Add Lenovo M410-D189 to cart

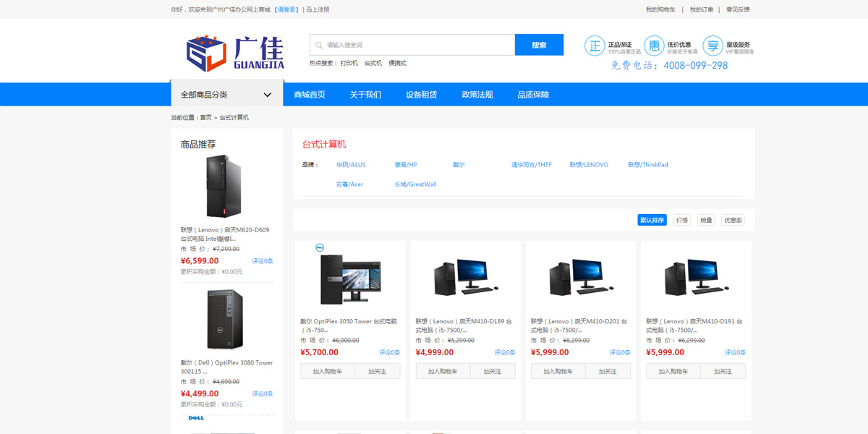(x=443, y=371)
